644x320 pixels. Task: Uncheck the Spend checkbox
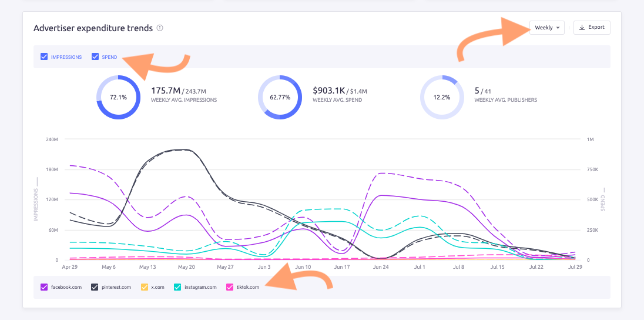point(95,57)
